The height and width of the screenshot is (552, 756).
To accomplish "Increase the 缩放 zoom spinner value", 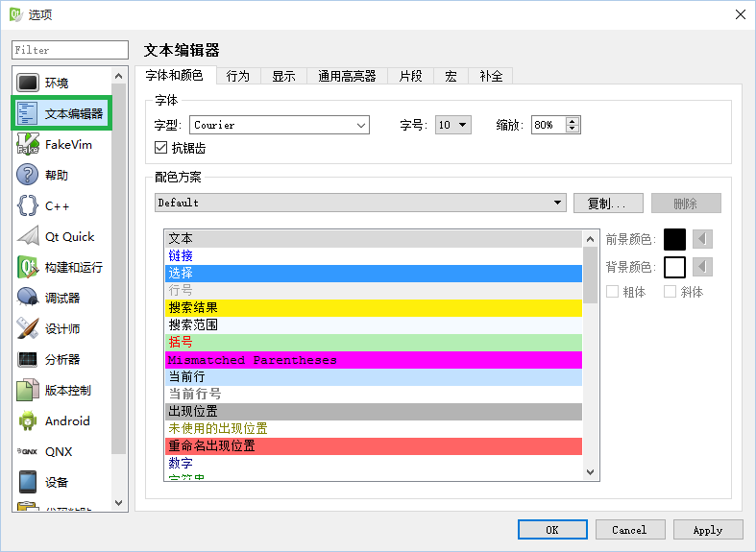I will tap(573, 121).
